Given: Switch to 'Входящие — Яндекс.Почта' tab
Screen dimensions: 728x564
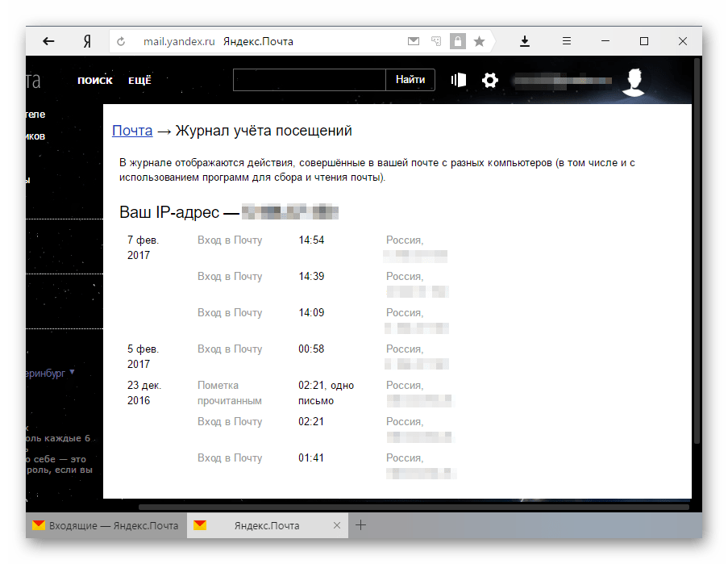Looking at the screenshot, I should (x=106, y=525).
